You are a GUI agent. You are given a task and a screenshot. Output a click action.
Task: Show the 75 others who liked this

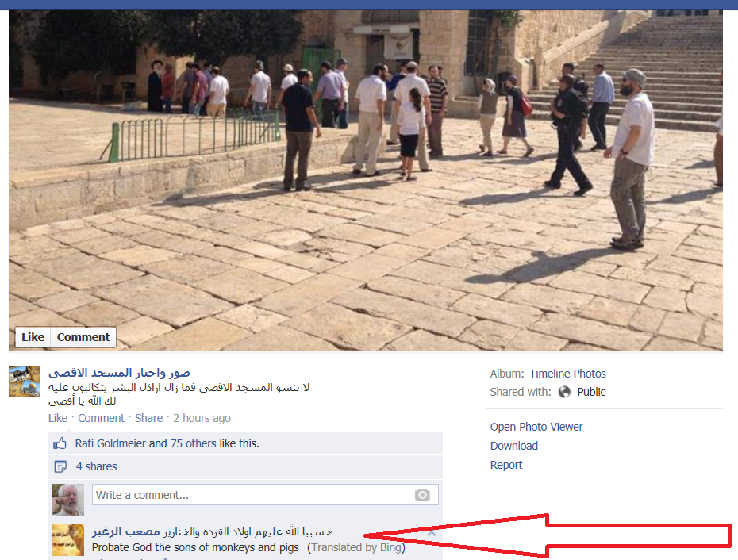[194, 443]
